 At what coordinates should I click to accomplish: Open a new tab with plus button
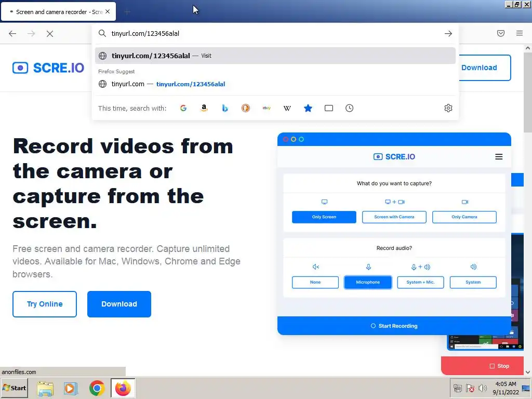tap(127, 12)
